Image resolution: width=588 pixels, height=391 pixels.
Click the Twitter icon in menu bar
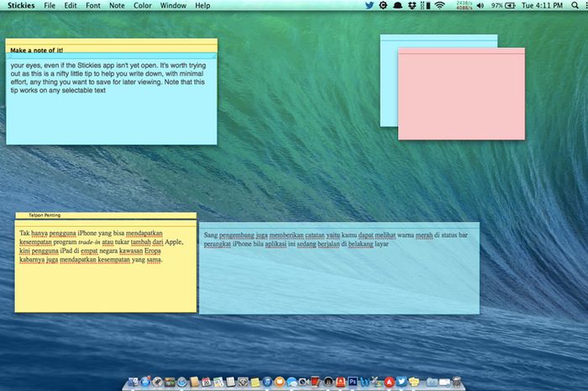[x=370, y=5]
